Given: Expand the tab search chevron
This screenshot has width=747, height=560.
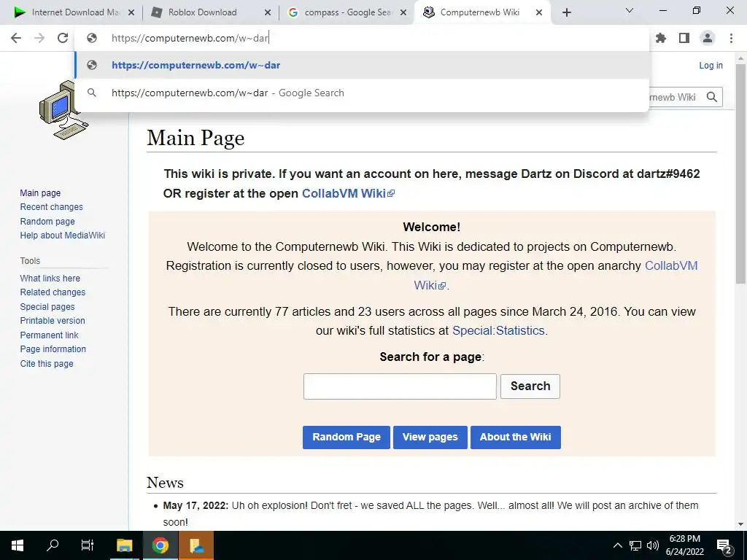Looking at the screenshot, I should [630, 10].
